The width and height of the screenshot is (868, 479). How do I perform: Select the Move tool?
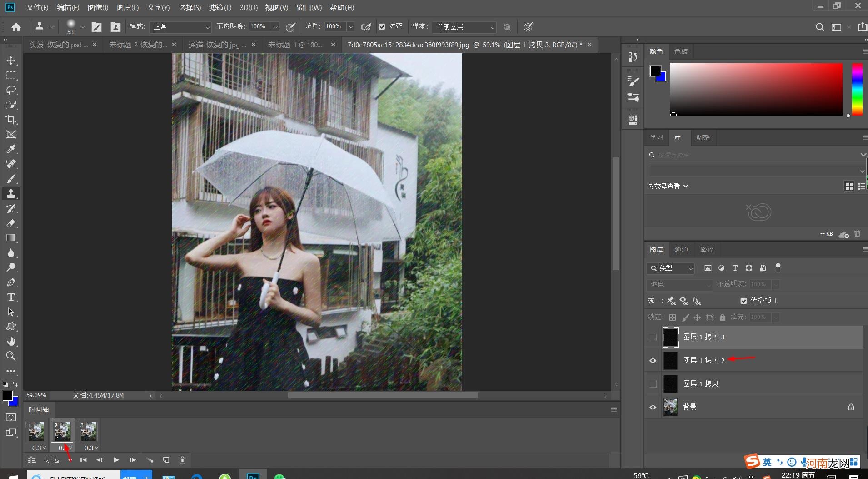11,61
